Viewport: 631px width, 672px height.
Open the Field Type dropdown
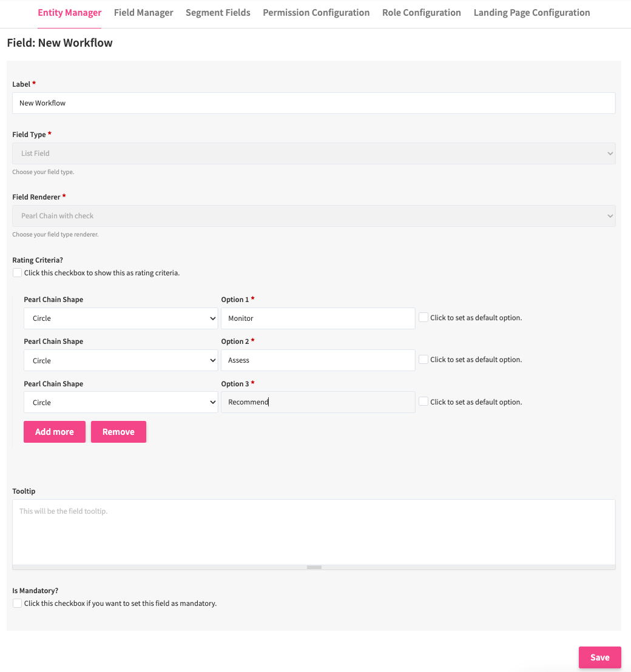pyautogui.click(x=314, y=153)
